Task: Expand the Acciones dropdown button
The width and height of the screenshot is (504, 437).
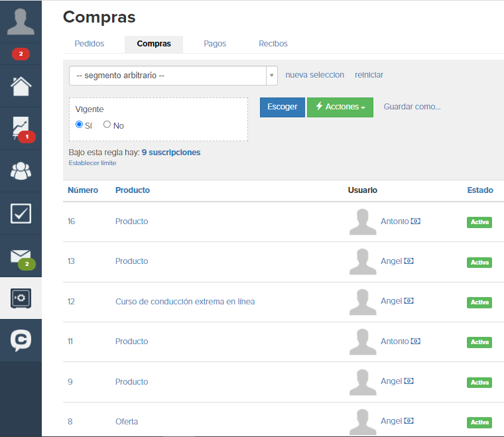Action: [340, 107]
